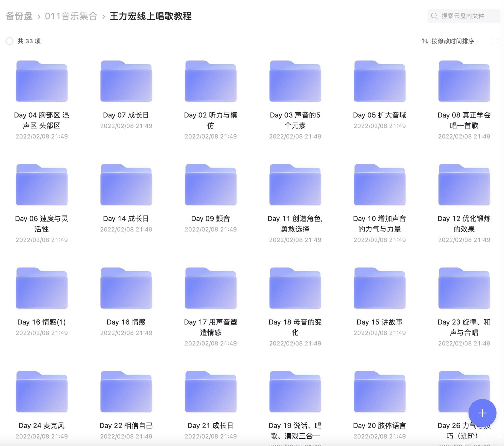Open the Day 22 相信自己 folder
This screenshot has width=504, height=446.
point(126,392)
